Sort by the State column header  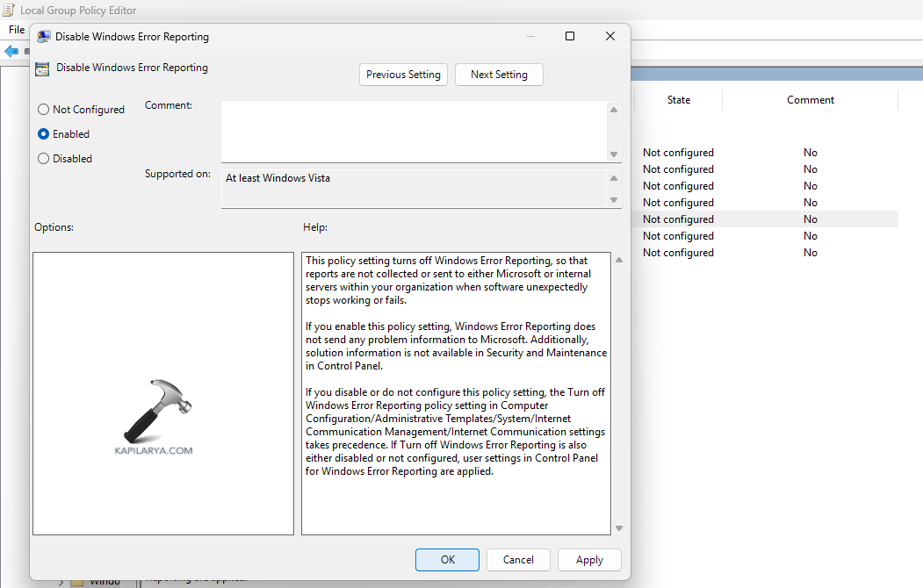678,100
